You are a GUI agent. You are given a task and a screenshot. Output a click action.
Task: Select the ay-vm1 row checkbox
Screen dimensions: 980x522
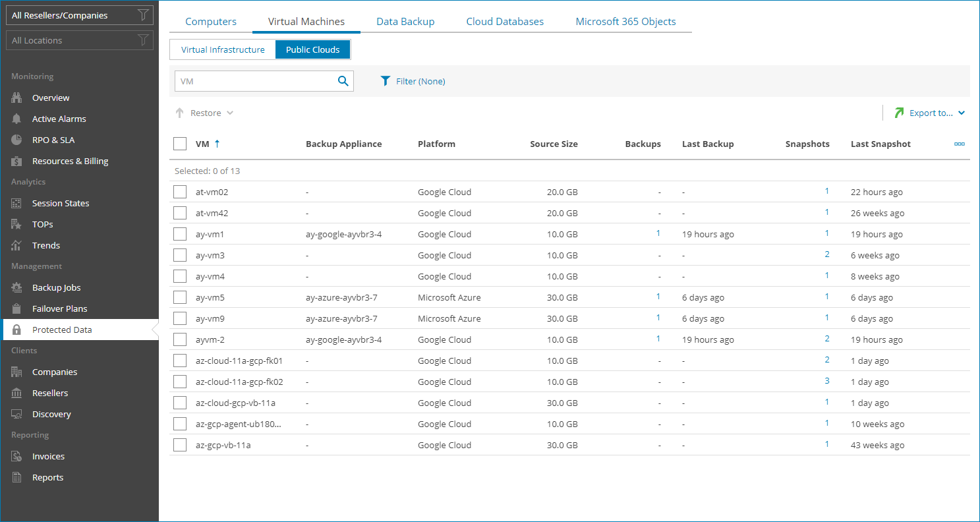180,234
